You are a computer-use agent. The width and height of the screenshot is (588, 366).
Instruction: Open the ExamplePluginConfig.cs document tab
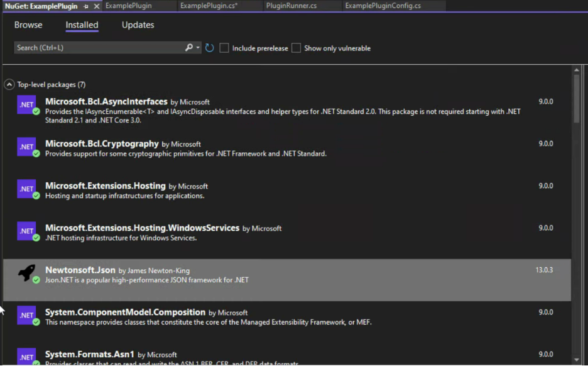click(x=383, y=6)
